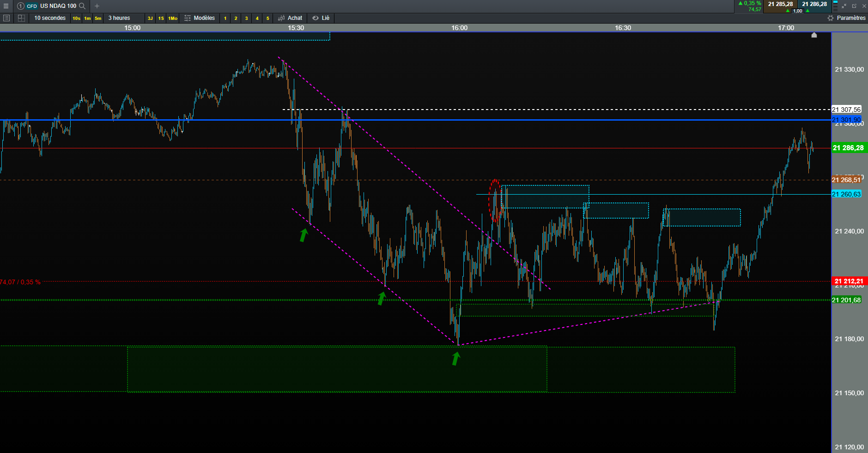
Task: Apply template number 1
Action: pos(225,18)
